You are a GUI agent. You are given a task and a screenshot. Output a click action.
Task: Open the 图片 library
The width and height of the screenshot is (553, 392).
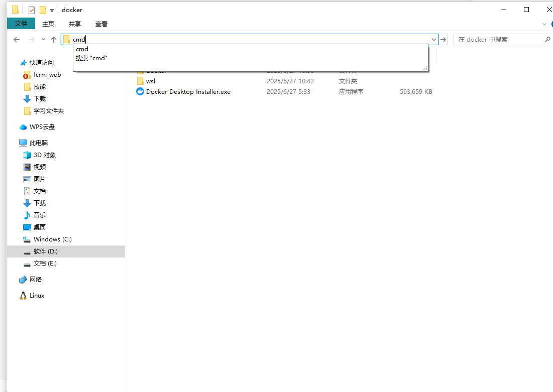click(x=40, y=179)
